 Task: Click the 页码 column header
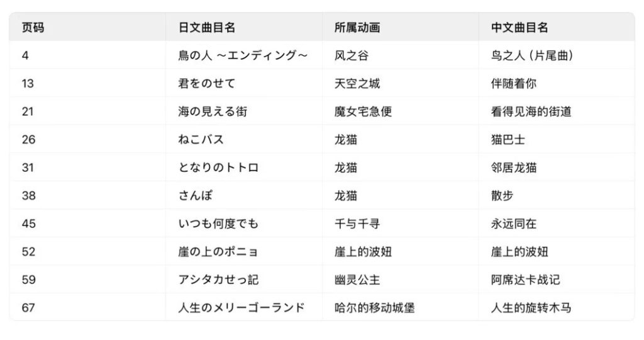(x=33, y=28)
